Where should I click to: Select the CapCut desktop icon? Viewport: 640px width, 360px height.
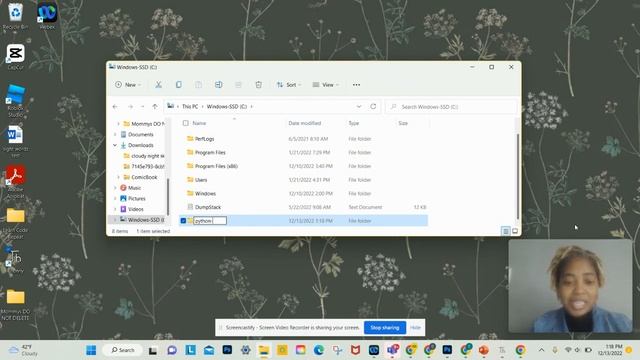[x=16, y=57]
